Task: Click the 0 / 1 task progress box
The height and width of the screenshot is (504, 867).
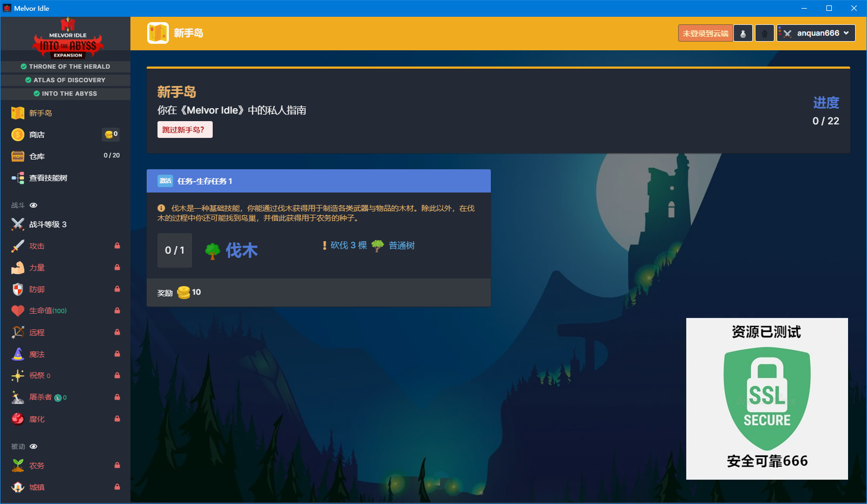Action: point(175,250)
